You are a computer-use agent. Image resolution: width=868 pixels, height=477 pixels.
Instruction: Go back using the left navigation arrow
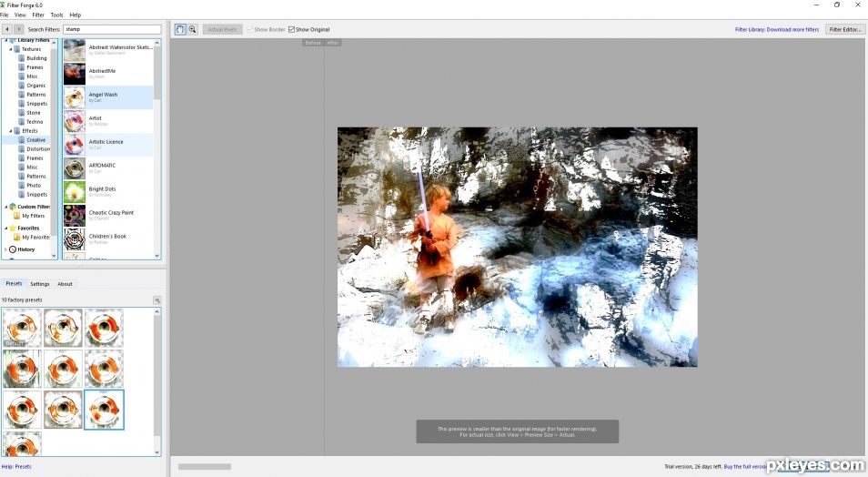pyautogui.click(x=6, y=29)
